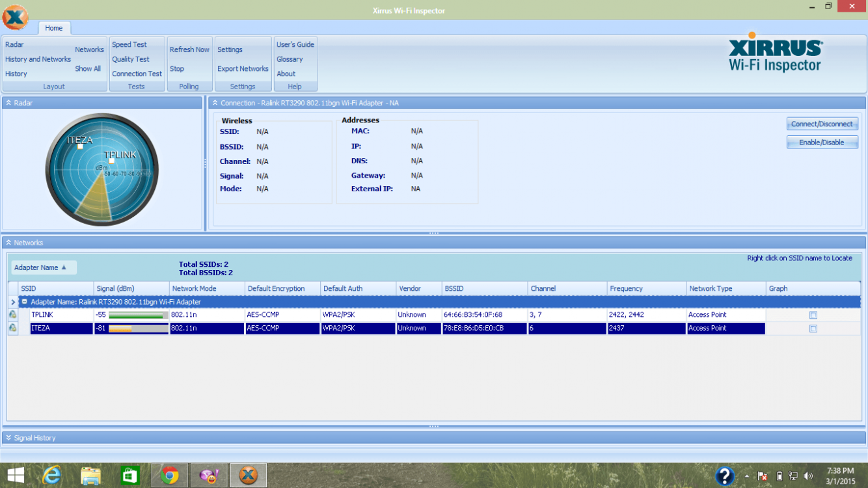Click the ITEZA marker on radar
The width and height of the screenshot is (868, 488).
pyautogui.click(x=79, y=146)
